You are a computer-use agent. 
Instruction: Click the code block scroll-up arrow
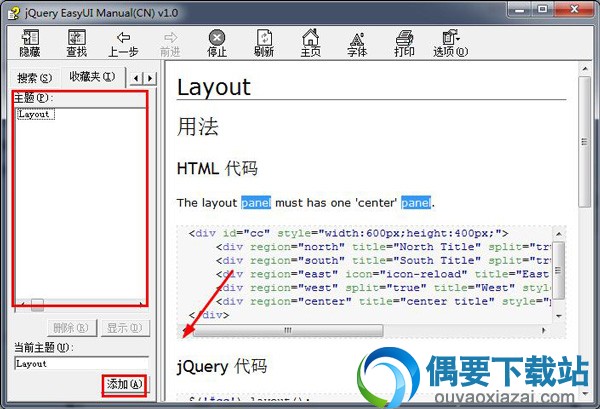click(x=559, y=234)
